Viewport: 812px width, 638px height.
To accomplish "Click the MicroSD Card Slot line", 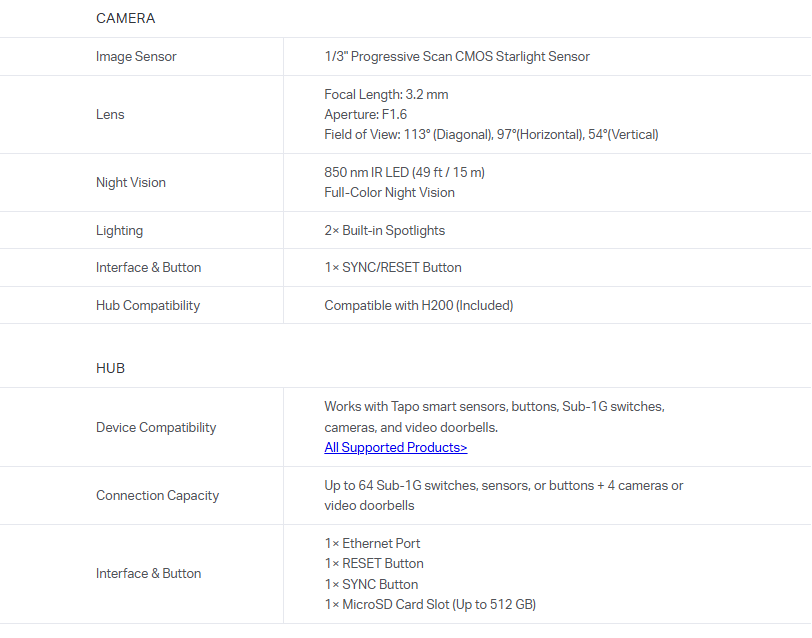I will click(430, 604).
